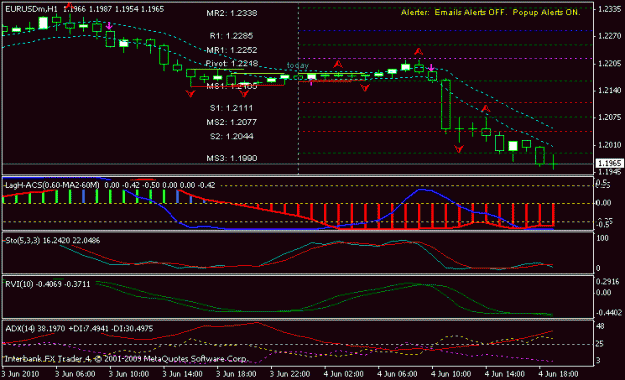Click the 3 Jun 14:00 time label

(x=183, y=374)
